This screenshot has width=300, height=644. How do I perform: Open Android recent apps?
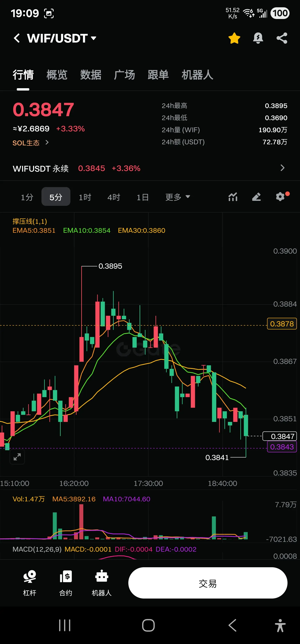click(65, 625)
